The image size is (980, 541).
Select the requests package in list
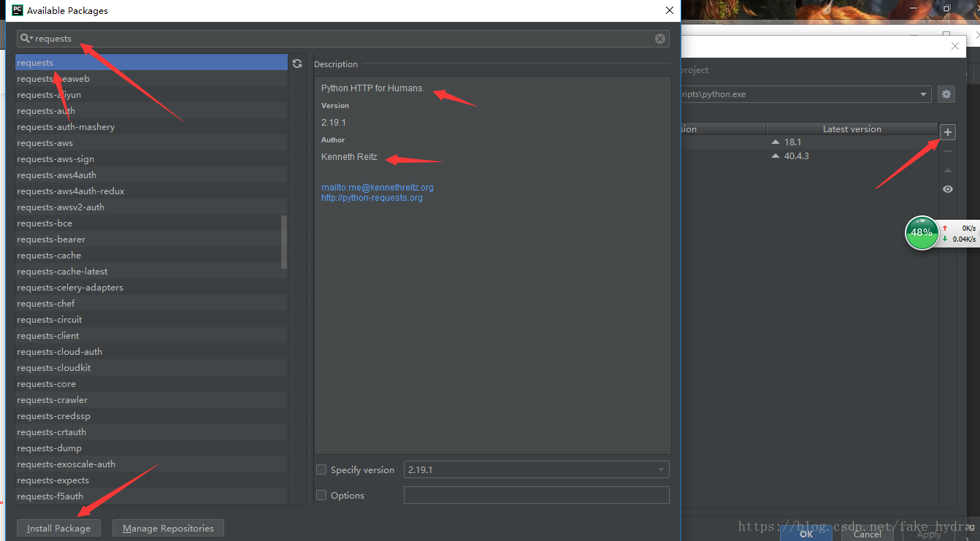(151, 63)
